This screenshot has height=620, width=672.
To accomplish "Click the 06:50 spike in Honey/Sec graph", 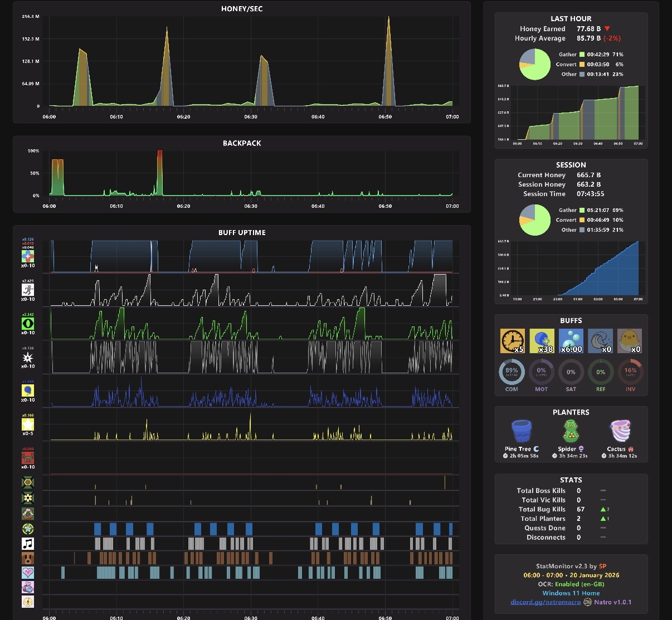I will (x=388, y=61).
